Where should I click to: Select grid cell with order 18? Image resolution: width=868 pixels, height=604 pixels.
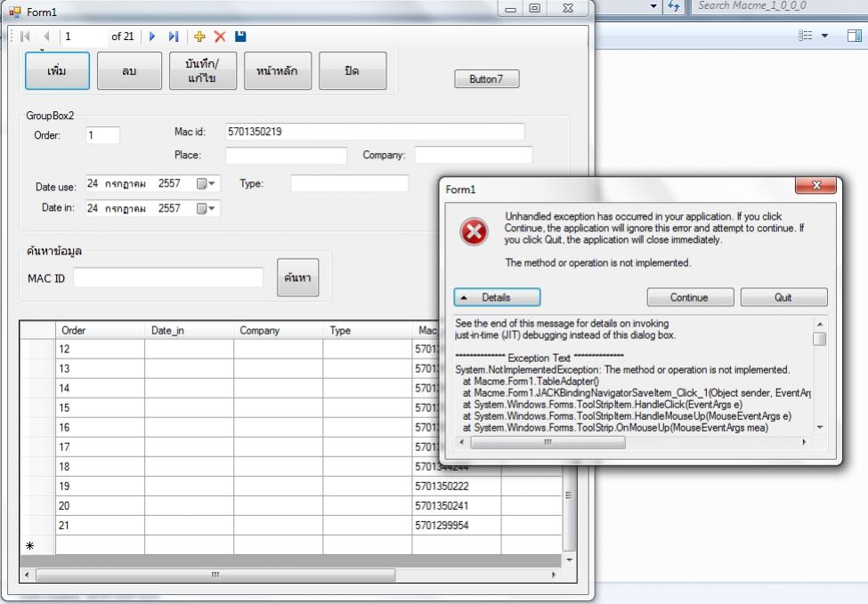(x=101, y=466)
